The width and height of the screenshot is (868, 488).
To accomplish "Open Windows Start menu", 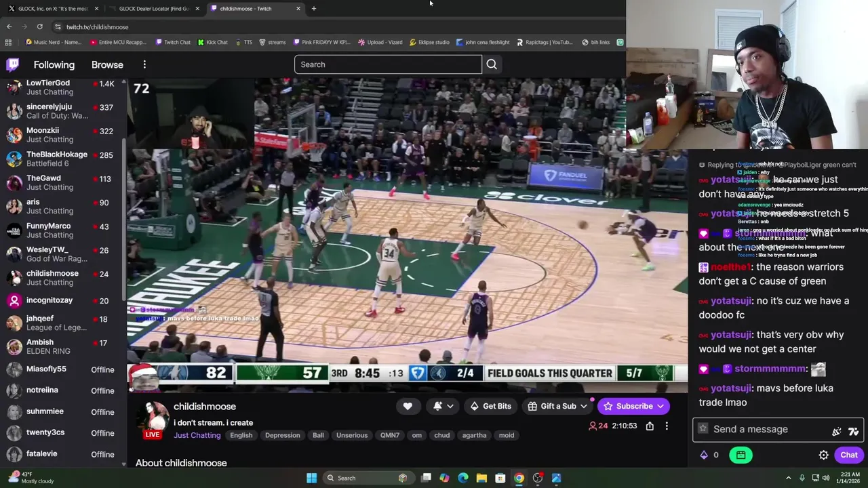I will pyautogui.click(x=311, y=478).
